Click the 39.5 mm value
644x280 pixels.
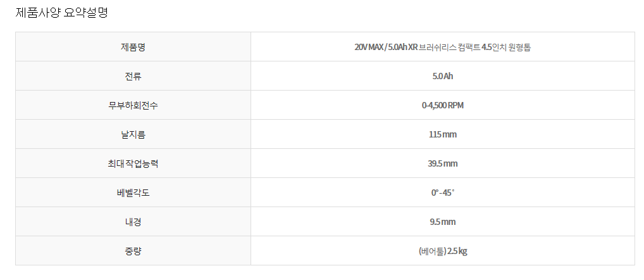(442, 163)
